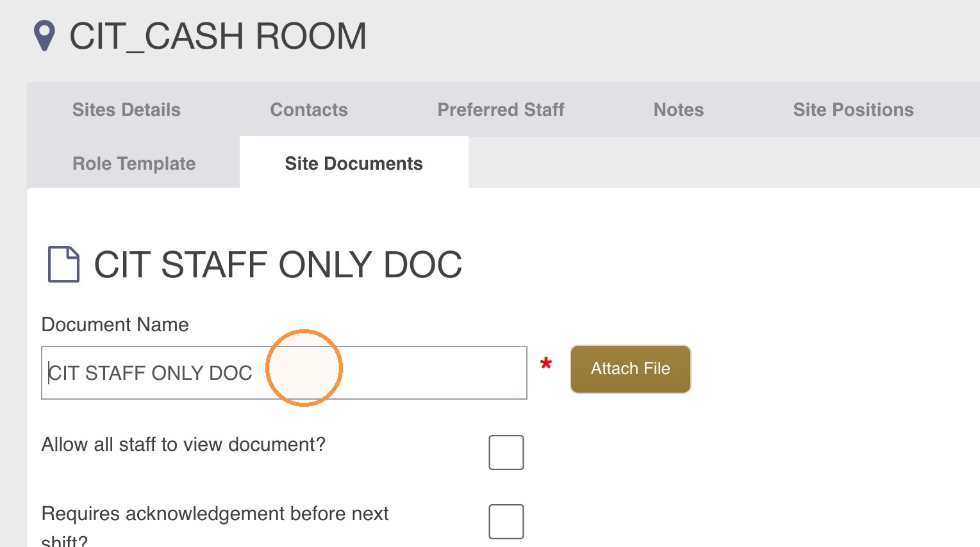Viewport: 980px width, 547px height.
Task: Click the CIT STAFF ONLY DOC heading
Action: [278, 265]
